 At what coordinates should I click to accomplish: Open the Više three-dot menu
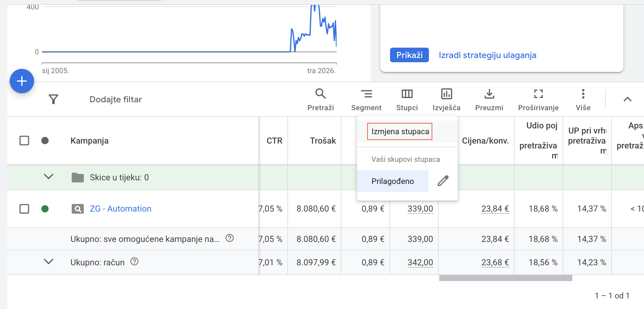click(583, 94)
